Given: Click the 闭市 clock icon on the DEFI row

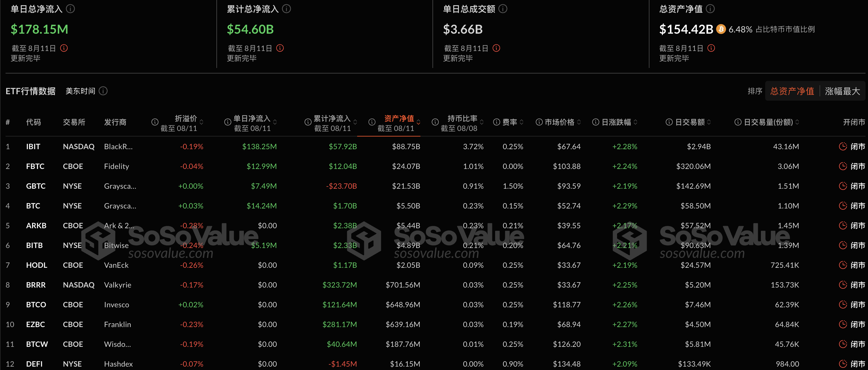Looking at the screenshot, I should [843, 364].
